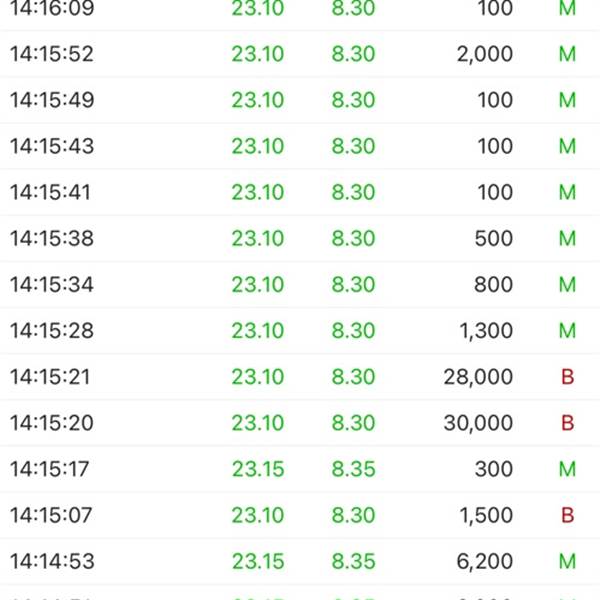Select the red B marker at 14:15:07
The image size is (600, 600).
(x=567, y=515)
